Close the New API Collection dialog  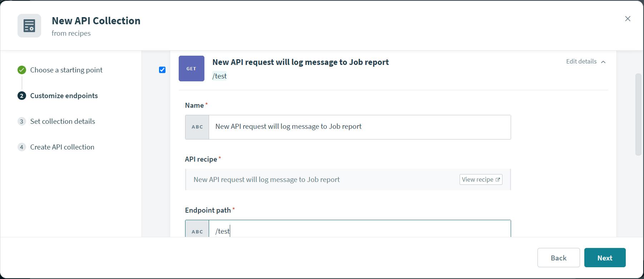click(x=628, y=19)
